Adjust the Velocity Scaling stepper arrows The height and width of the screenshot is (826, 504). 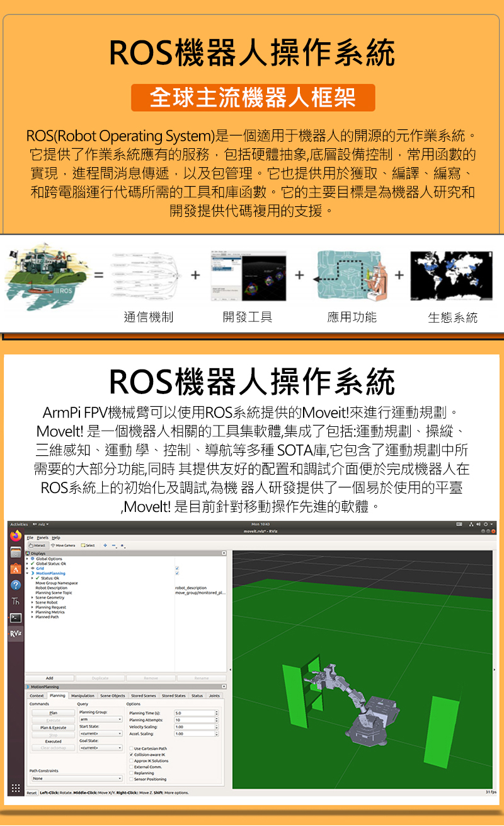click(x=216, y=727)
